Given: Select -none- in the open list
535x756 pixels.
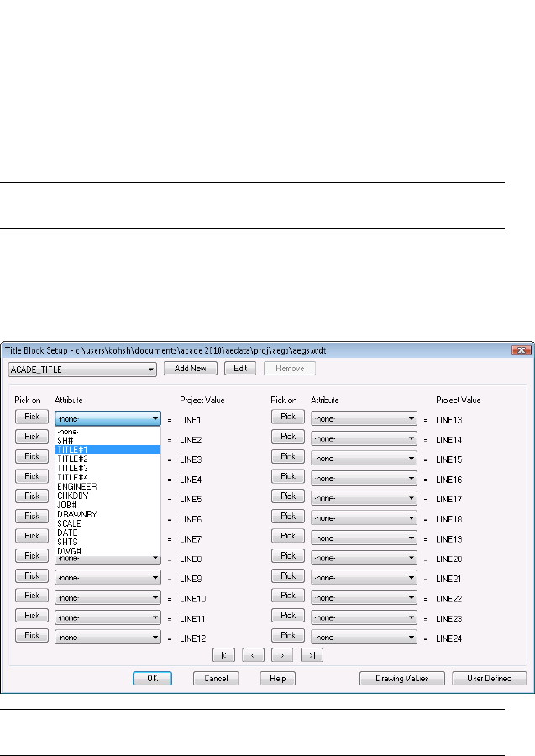Looking at the screenshot, I should pos(108,432).
